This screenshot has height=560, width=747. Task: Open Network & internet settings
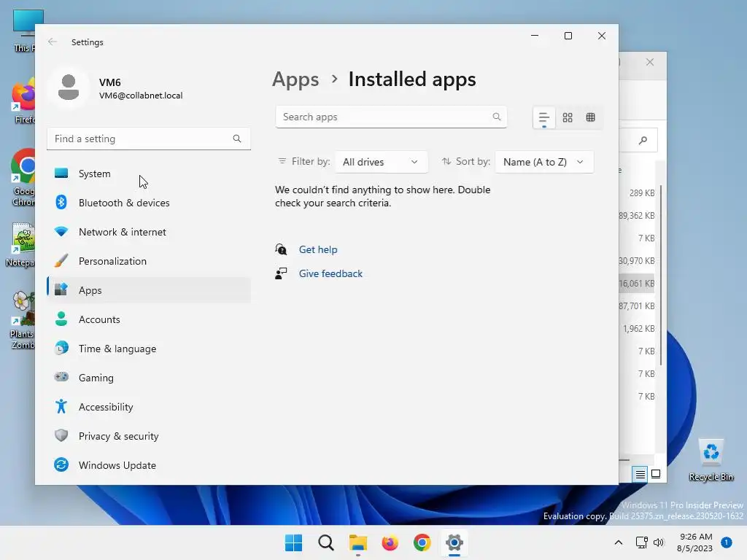pyautogui.click(x=149, y=232)
